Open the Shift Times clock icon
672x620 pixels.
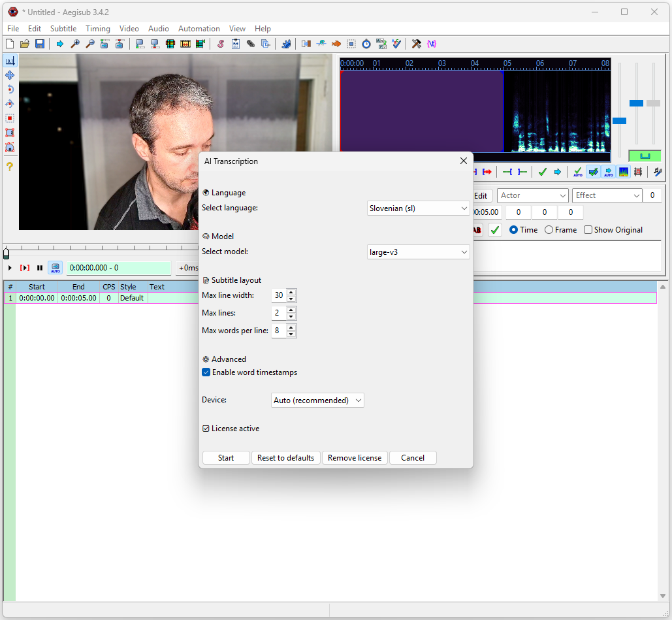point(366,44)
